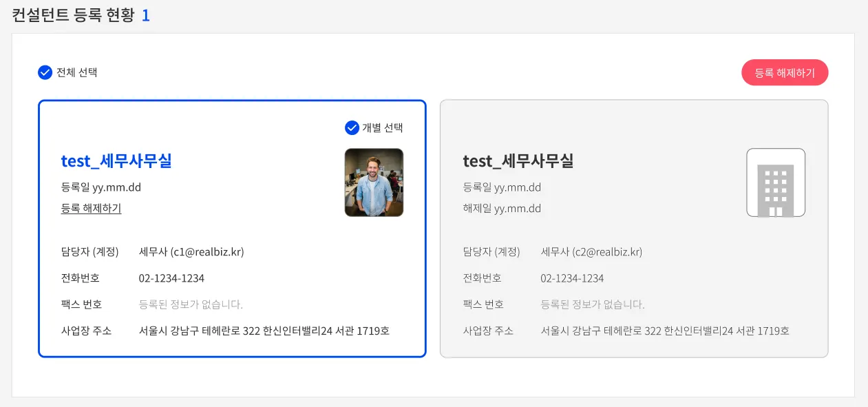Click the phone number in grey card
Screen dimensions: 868x407
click(572, 278)
